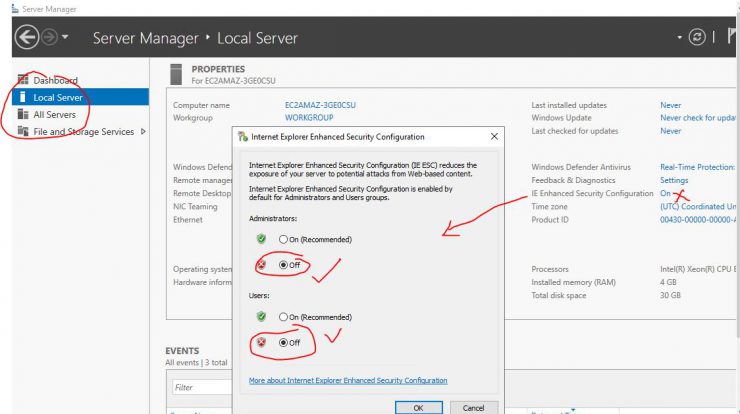This screenshot has width=740, height=414.
Task: Click the All Servers icon
Action: [23, 114]
